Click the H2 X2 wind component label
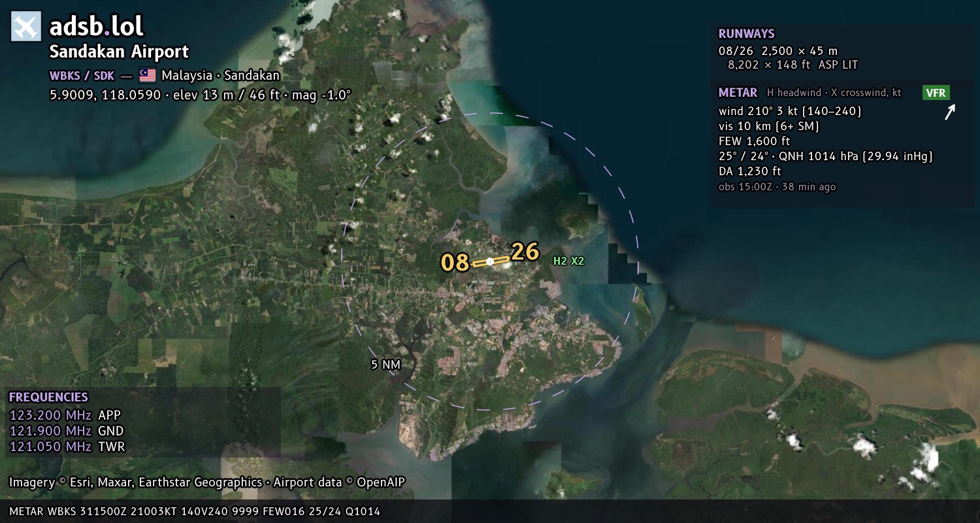 [x=568, y=261]
